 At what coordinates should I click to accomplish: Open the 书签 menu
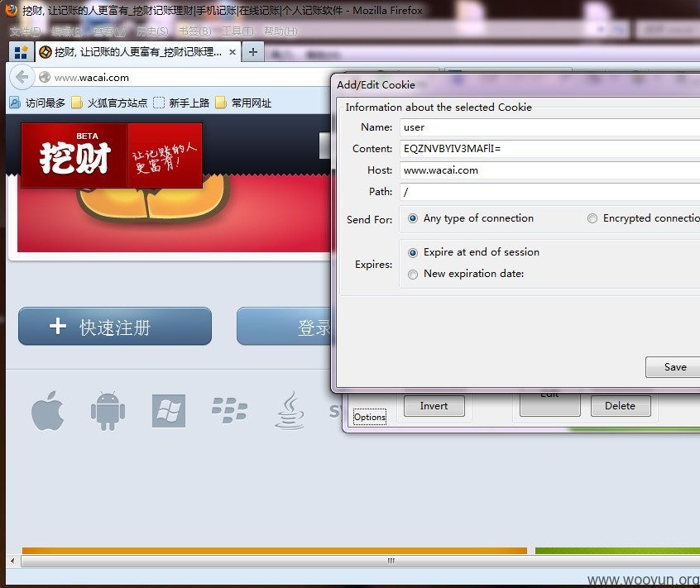194,31
